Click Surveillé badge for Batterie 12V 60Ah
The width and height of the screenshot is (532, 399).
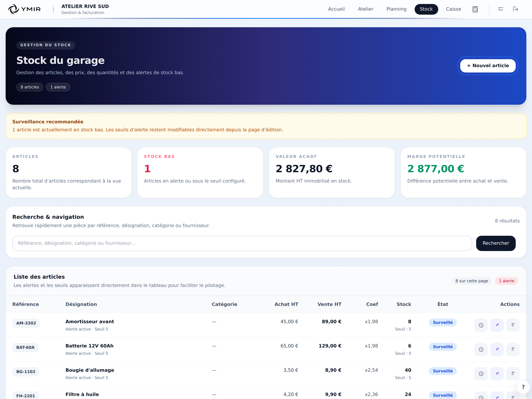[x=443, y=347]
